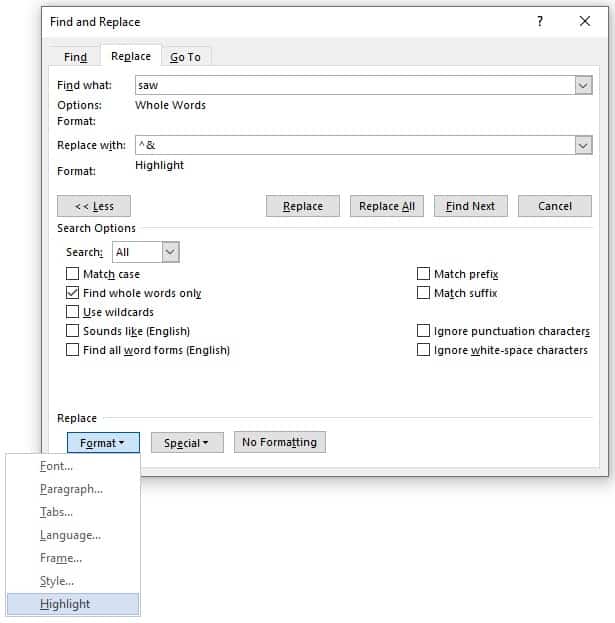615x623 pixels.
Task: Open the Special dropdown button
Action: tap(187, 443)
